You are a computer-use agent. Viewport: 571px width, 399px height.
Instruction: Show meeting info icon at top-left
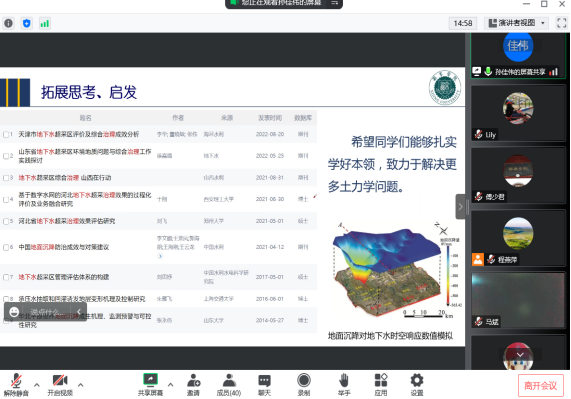(x=8, y=23)
